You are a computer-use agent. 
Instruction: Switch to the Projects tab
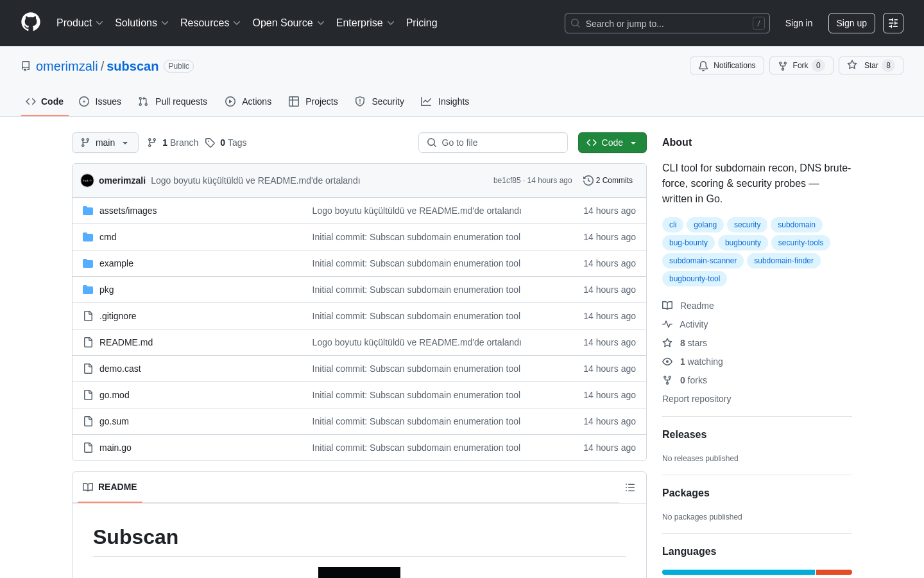313,101
